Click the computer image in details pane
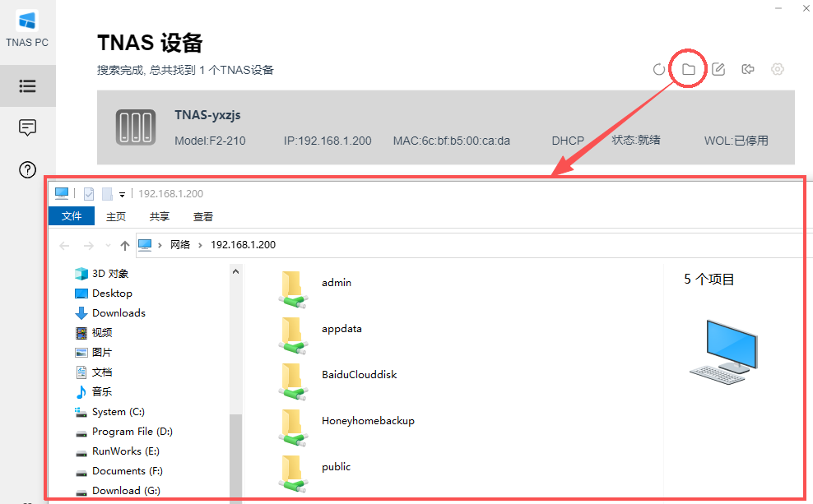This screenshot has height=504, width=813. point(724,352)
